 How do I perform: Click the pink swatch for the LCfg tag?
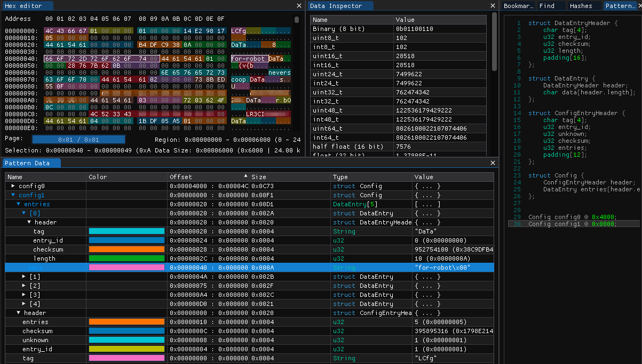click(126, 358)
